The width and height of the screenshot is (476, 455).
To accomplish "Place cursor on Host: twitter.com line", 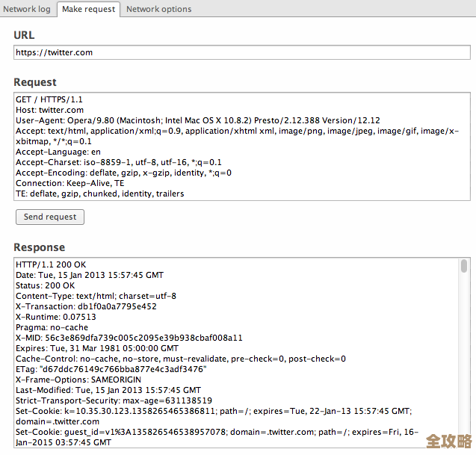I will [x=49, y=110].
